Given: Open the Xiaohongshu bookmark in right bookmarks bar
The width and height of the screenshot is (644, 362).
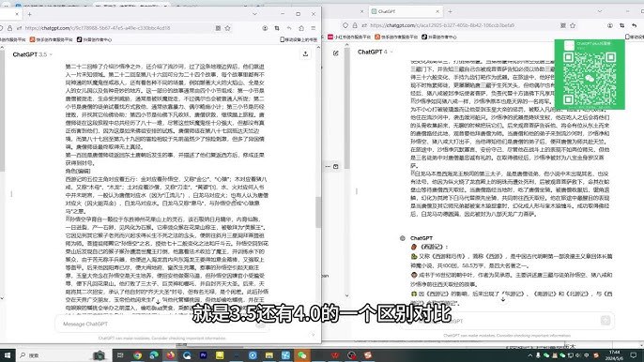Looking at the screenshot, I should 349,37.
